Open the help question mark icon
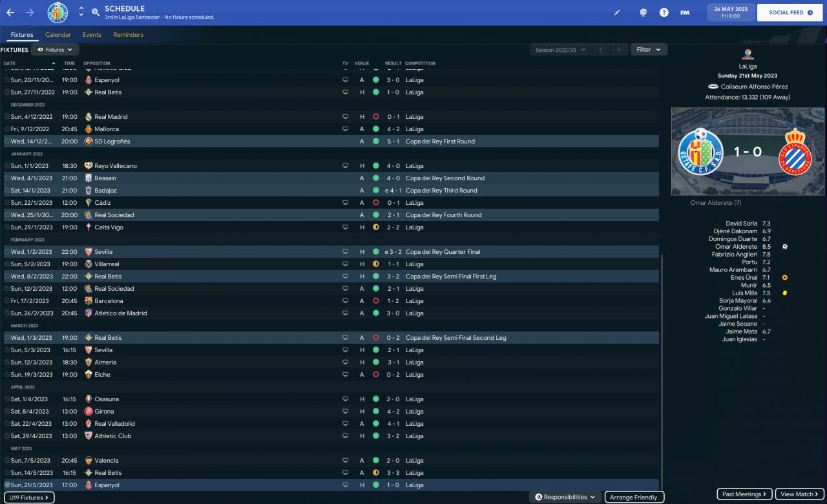The image size is (827, 504). click(664, 12)
